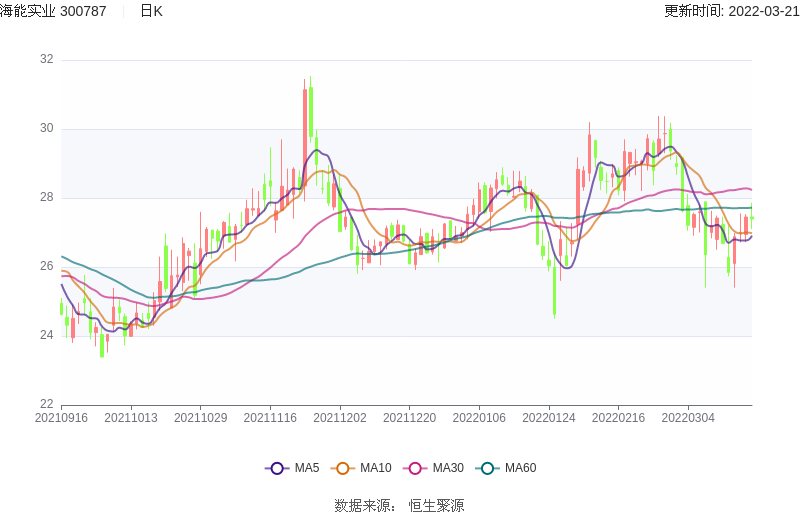This screenshot has height=517, width=800.
Task: Click the 20220304 x-axis date label
Action: (688, 418)
